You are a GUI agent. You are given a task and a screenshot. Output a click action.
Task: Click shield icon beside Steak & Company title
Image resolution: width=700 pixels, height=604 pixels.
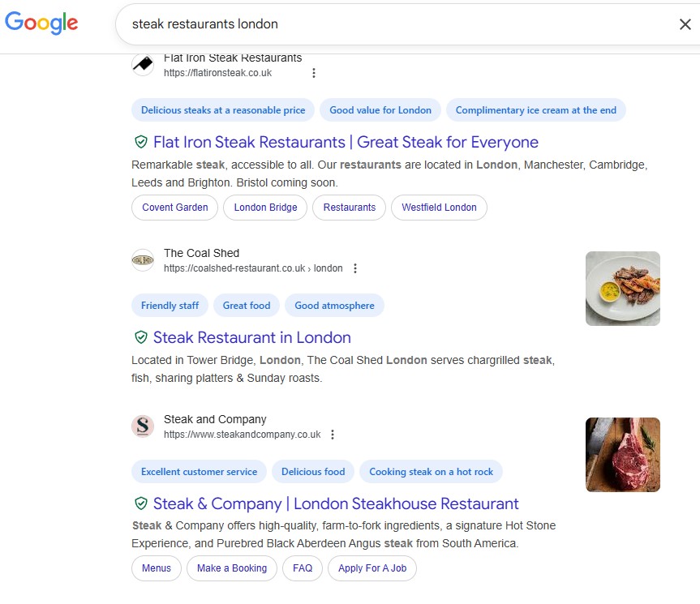tap(141, 504)
